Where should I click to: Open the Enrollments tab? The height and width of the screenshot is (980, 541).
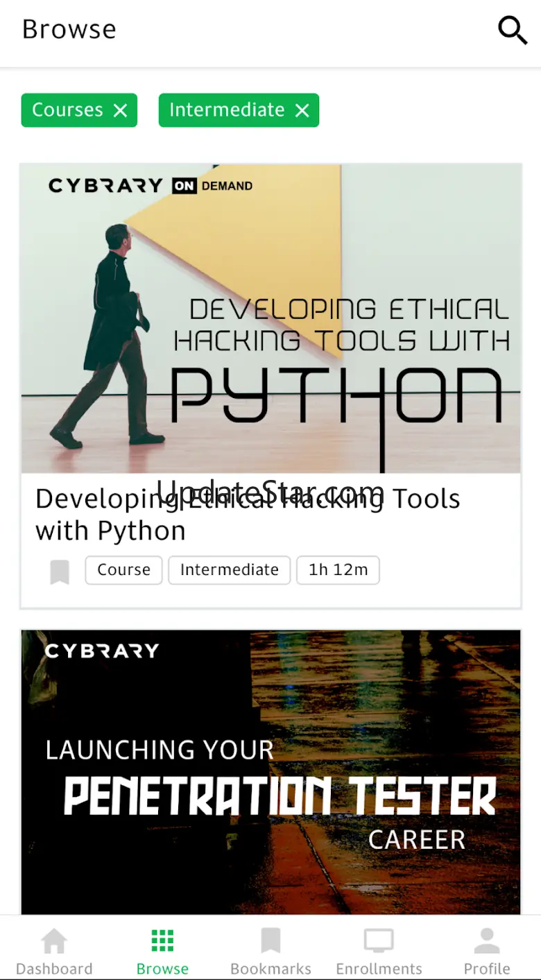(379, 951)
